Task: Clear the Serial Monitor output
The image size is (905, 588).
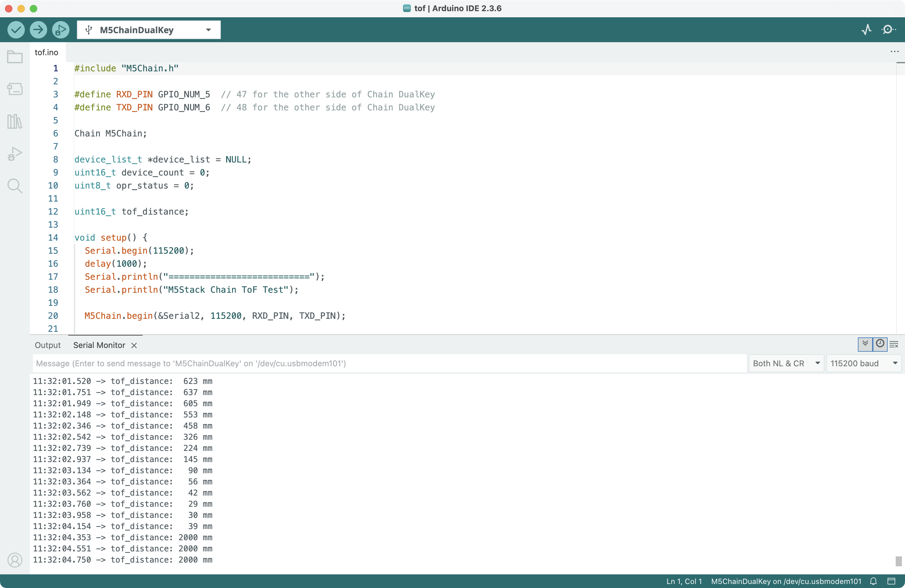Action: (x=894, y=345)
